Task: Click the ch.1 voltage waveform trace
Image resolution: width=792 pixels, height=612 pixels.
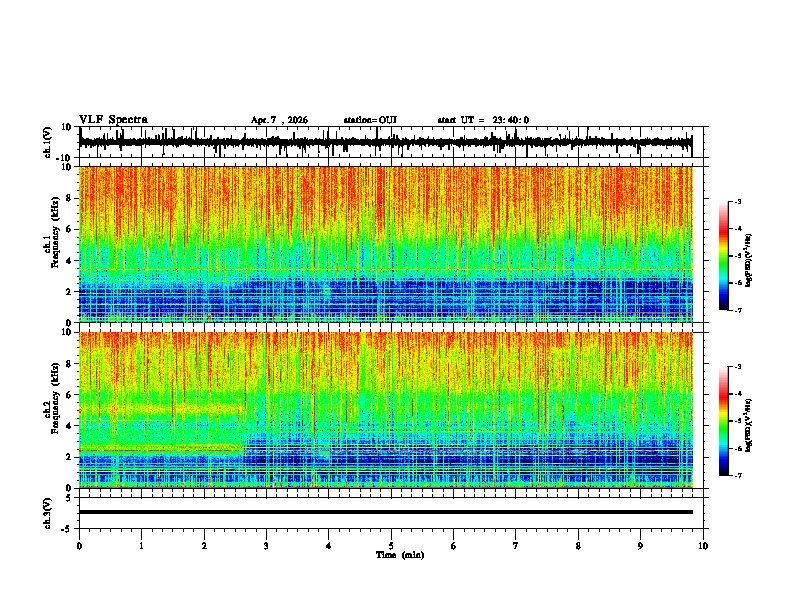Action: [x=385, y=142]
